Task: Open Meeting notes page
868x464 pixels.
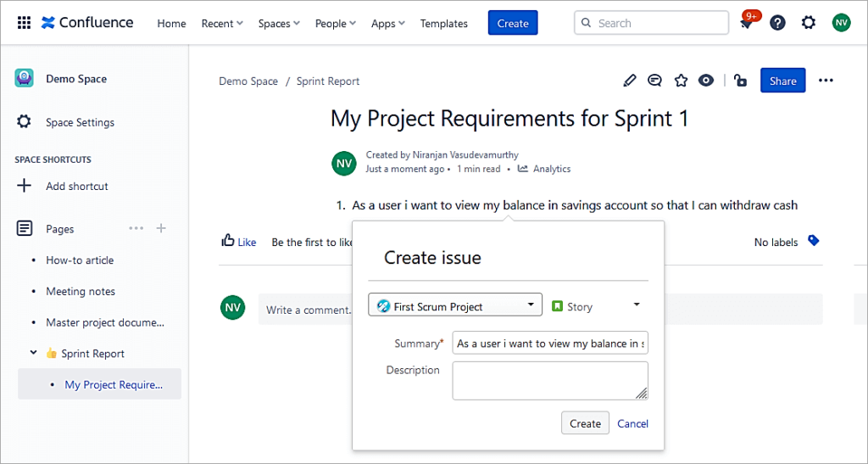Action: tap(81, 291)
